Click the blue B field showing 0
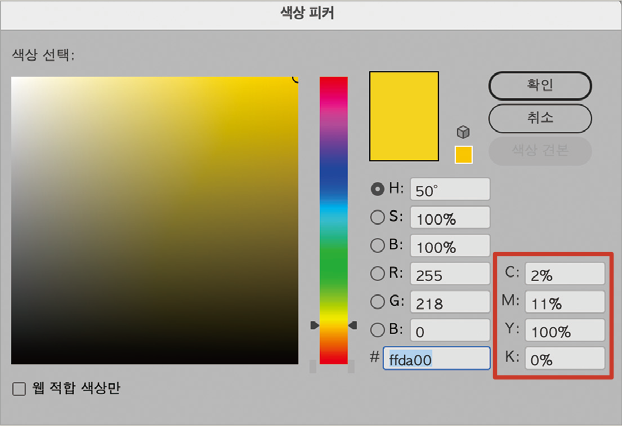The width and height of the screenshot is (622, 426). point(450,330)
